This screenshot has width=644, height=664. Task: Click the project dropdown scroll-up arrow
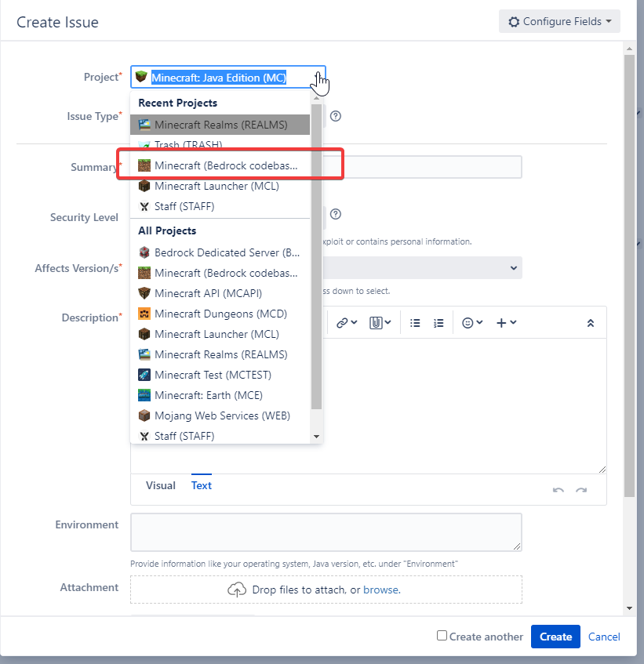click(316, 98)
